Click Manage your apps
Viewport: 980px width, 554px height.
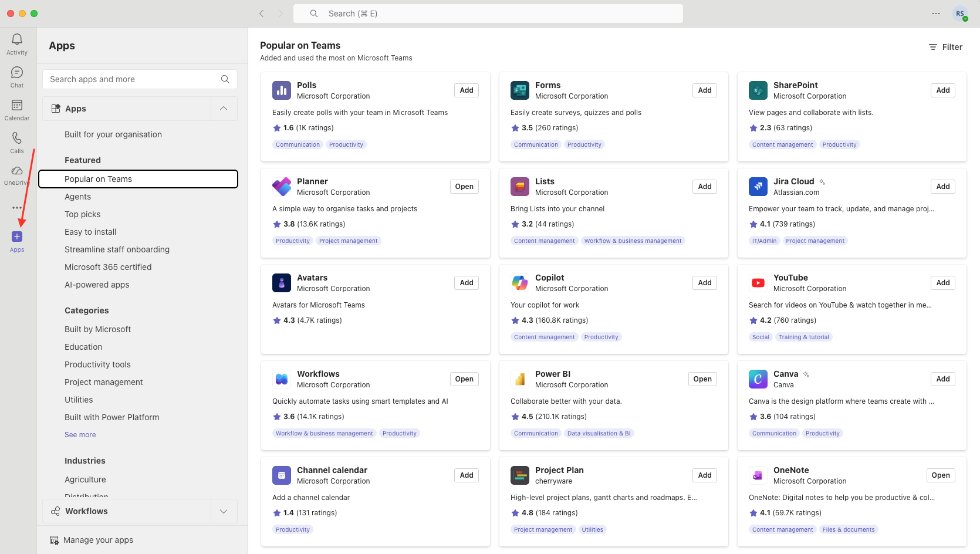98,540
